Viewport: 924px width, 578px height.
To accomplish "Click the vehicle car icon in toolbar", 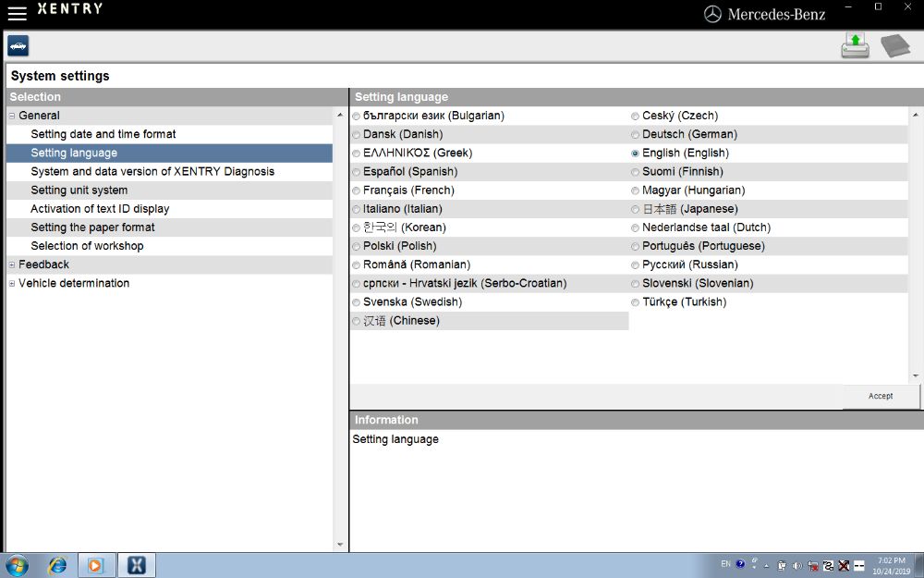I will click(18, 46).
